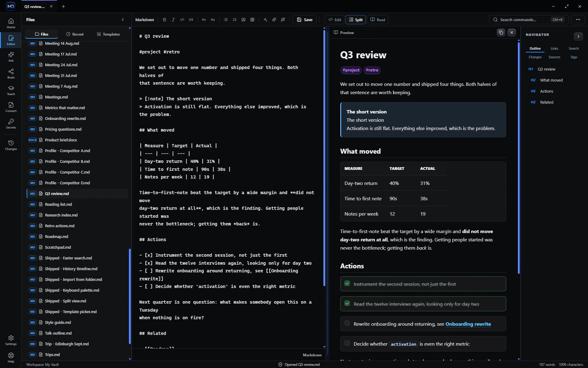Insert a bullet list
The height and width of the screenshot is (368, 588).
tap(226, 20)
